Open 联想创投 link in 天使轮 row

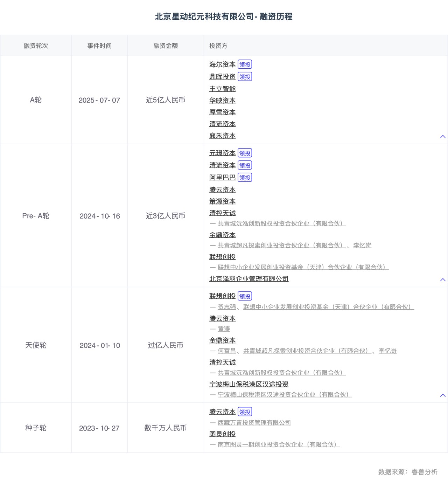pyautogui.click(x=222, y=296)
